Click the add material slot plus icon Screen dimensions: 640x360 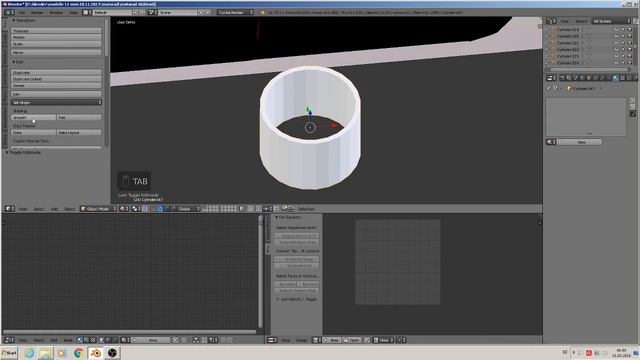(632, 100)
